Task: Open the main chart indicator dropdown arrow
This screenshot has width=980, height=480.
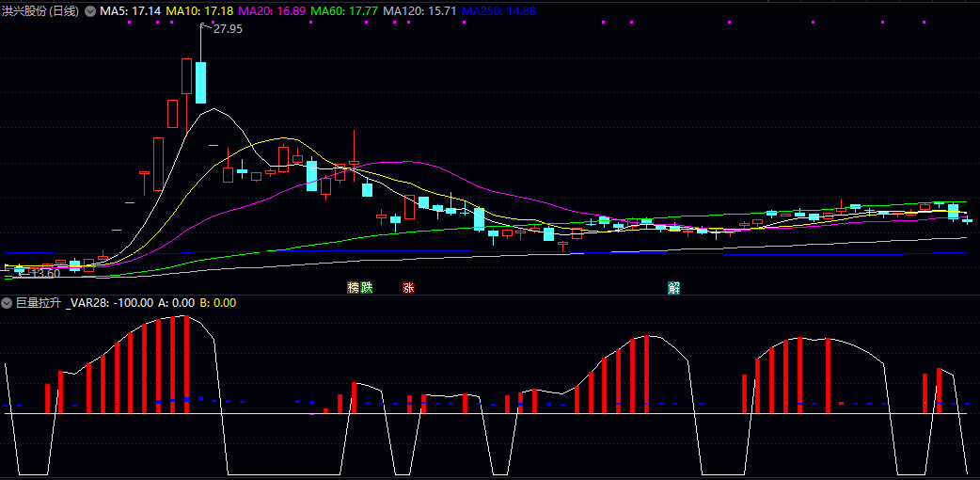Action: pyautogui.click(x=90, y=10)
